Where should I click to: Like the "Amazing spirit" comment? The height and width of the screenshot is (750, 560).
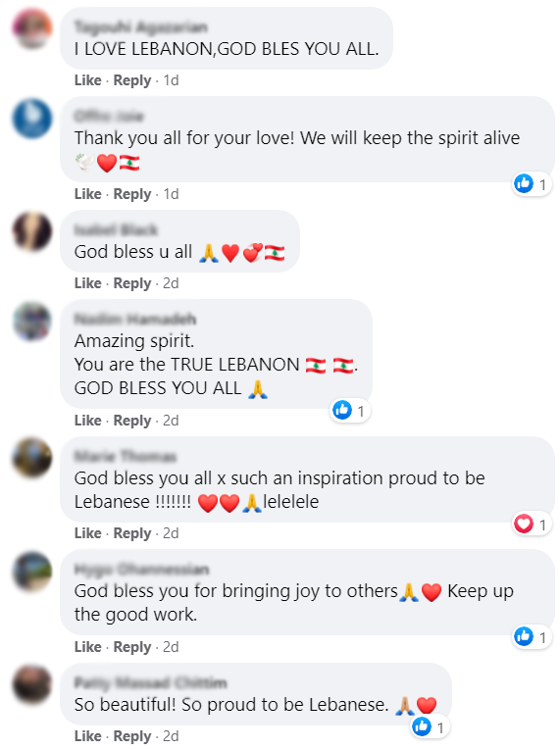(x=87, y=421)
